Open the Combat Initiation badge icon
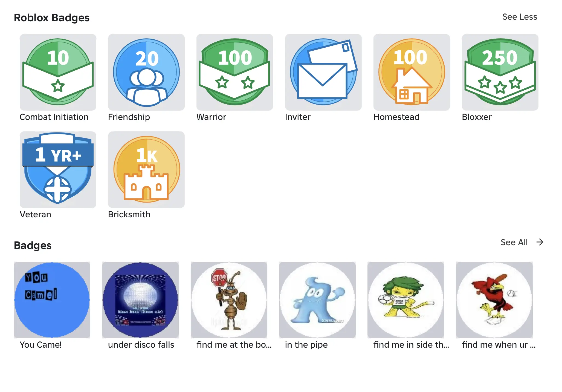The height and width of the screenshot is (392, 562). coord(58,72)
